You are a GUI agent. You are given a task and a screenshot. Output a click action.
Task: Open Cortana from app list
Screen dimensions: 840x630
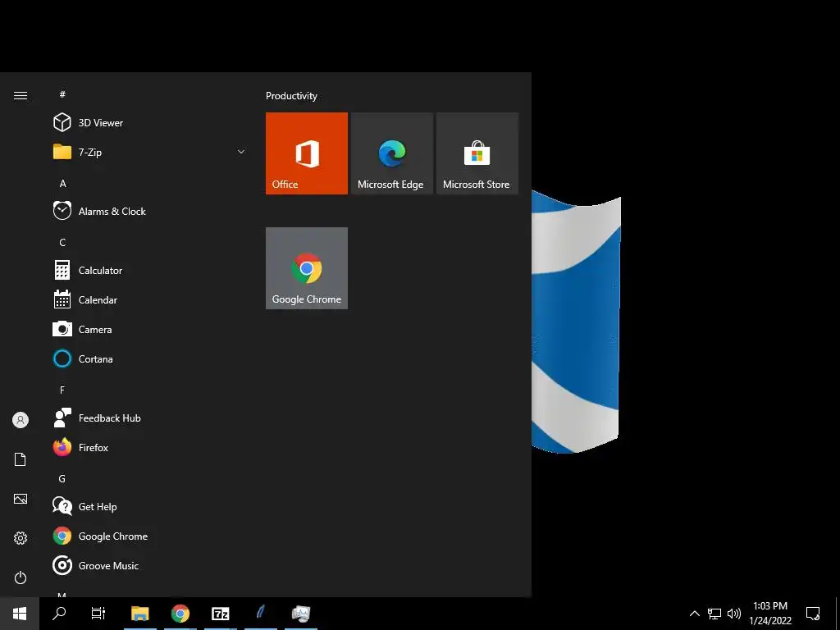pyautogui.click(x=149, y=359)
